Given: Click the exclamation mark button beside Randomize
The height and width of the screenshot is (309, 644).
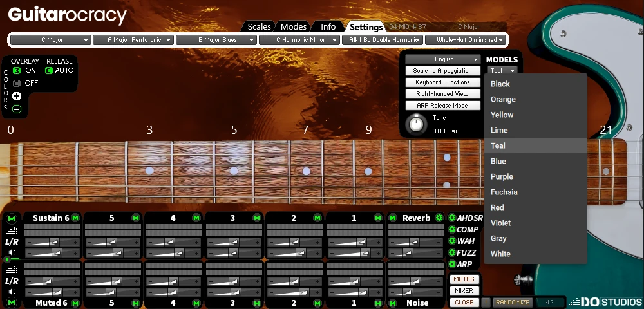Looking at the screenshot, I should tap(486, 302).
